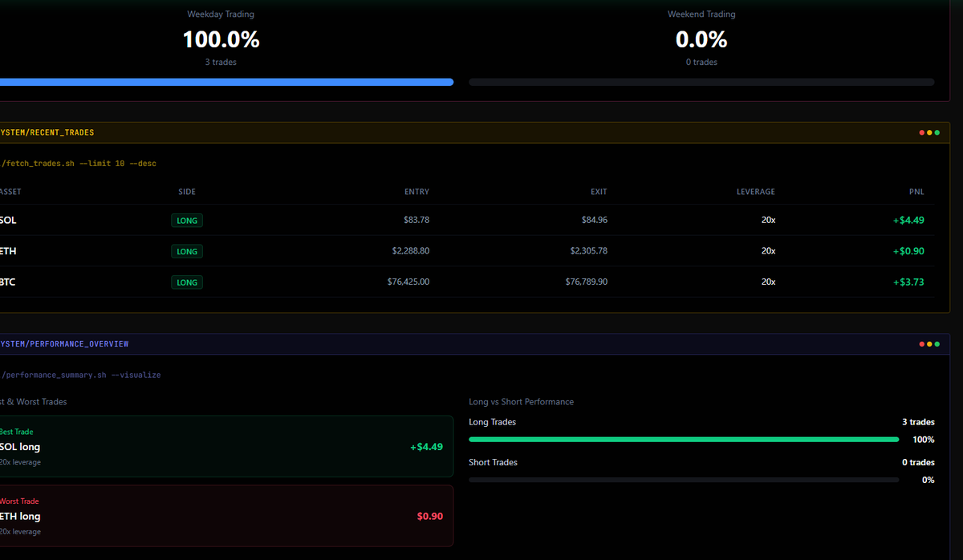
Task: Select SOL exit price $84.96
Action: point(595,220)
